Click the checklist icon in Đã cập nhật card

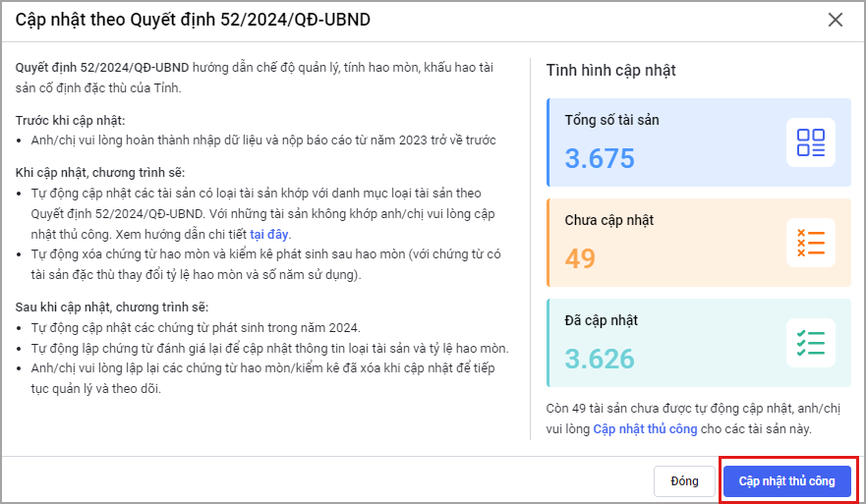tap(811, 343)
